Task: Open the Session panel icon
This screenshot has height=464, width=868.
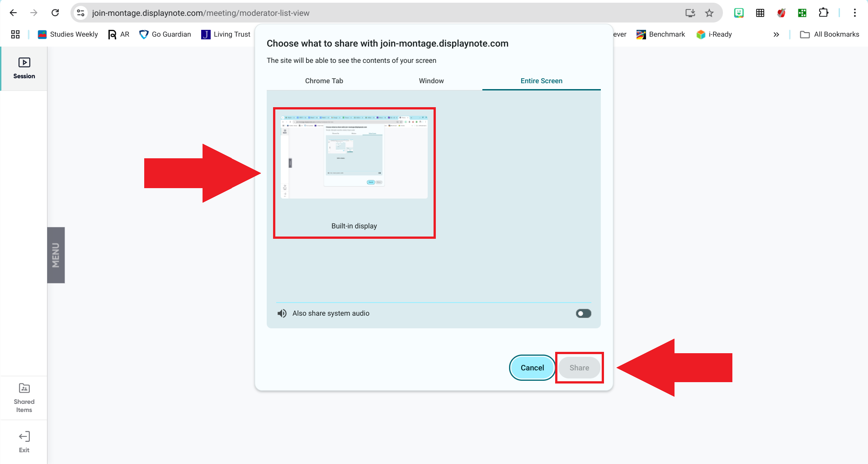Action: [24, 68]
